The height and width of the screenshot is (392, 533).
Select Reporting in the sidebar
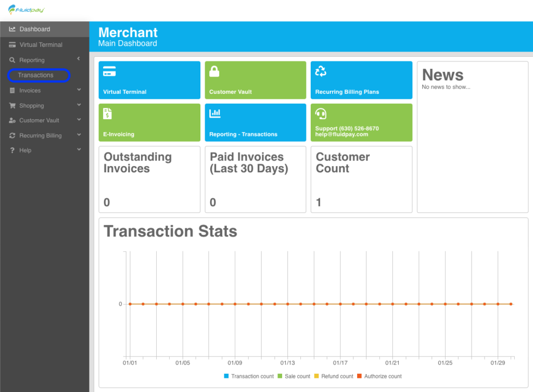(45, 60)
